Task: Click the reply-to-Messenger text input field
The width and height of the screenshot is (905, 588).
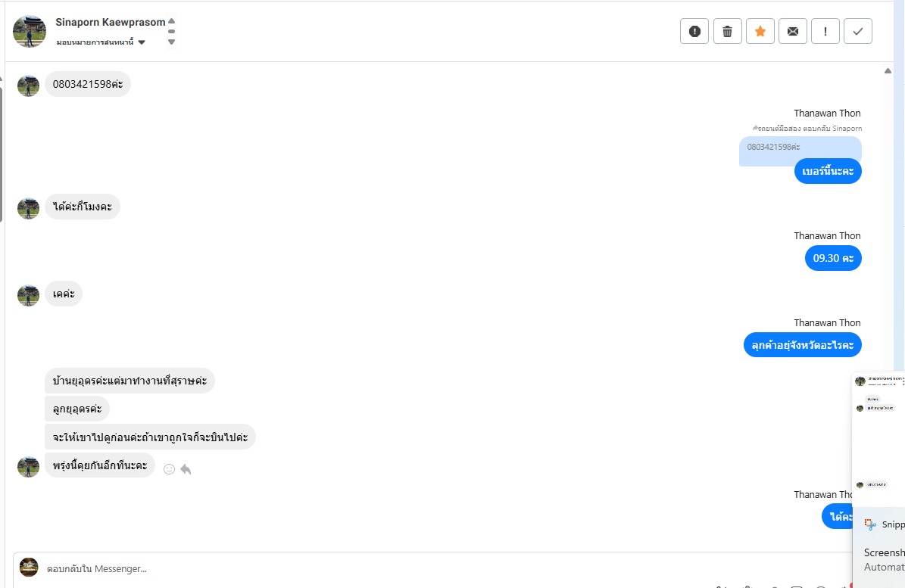Action: click(x=379, y=568)
